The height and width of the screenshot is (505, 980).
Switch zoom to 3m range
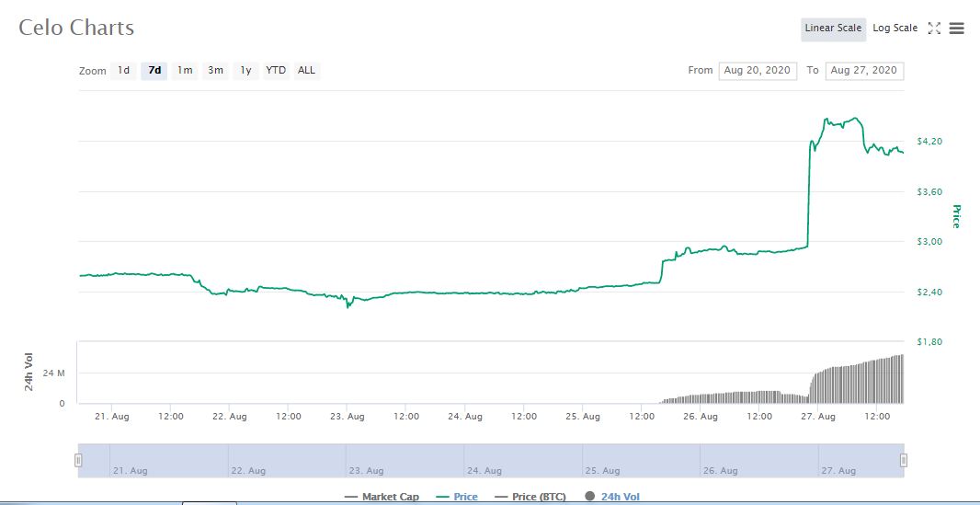point(215,71)
